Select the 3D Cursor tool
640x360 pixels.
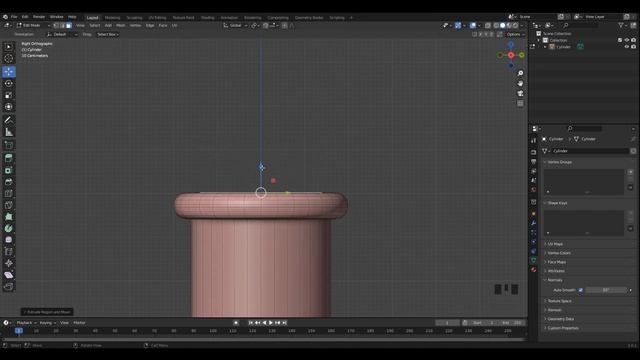[9, 58]
